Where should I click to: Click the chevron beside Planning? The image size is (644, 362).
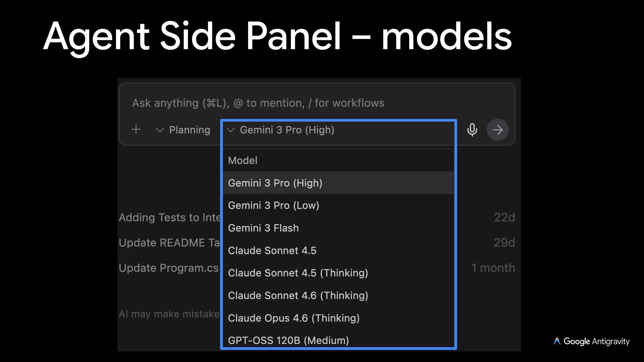click(160, 130)
